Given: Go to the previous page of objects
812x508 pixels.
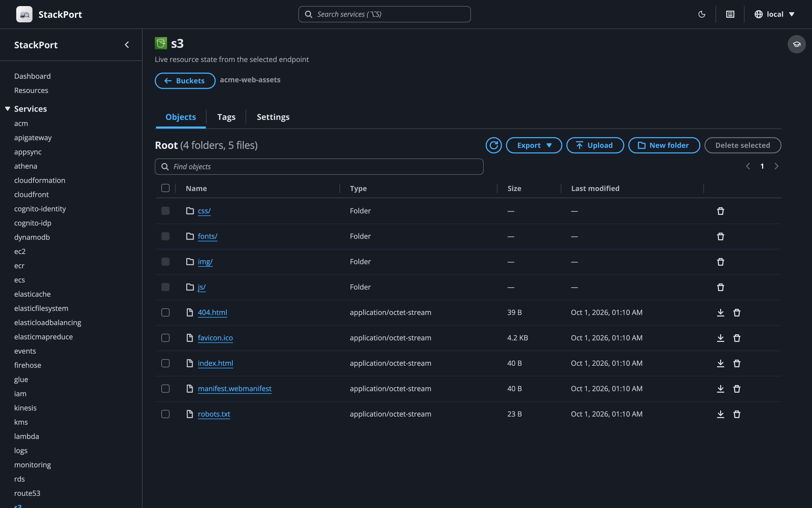Looking at the screenshot, I should point(748,166).
